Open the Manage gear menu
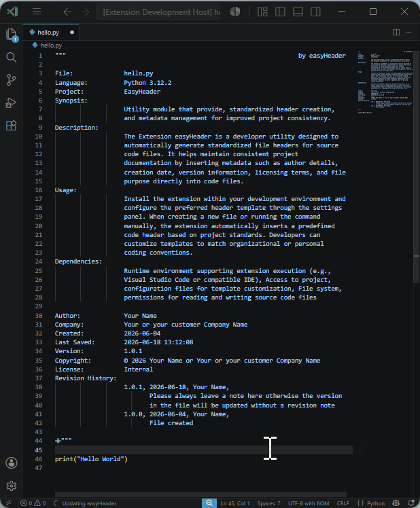 click(12, 486)
